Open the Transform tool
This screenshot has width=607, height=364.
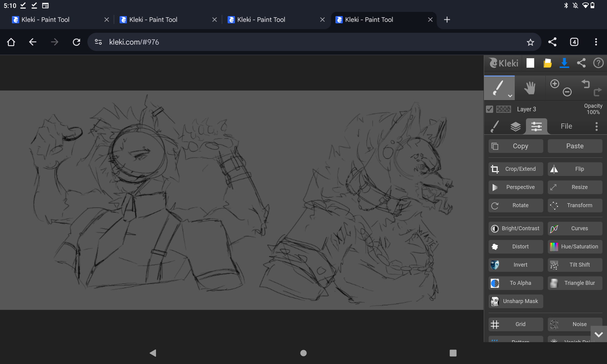tap(575, 205)
